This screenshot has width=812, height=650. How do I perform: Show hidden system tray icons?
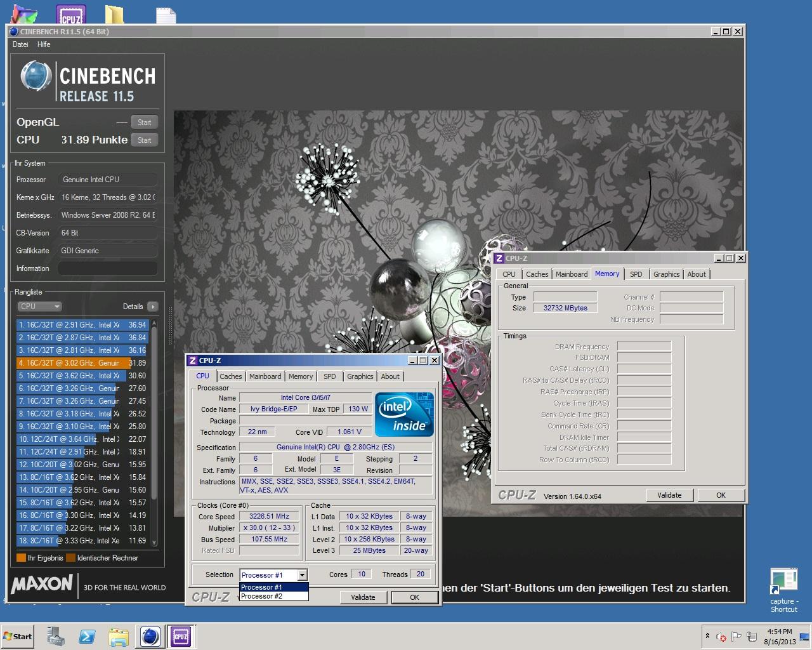coord(707,636)
